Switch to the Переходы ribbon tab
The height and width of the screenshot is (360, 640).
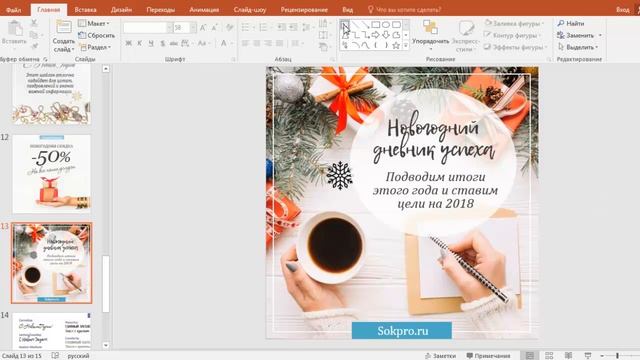coord(161,9)
